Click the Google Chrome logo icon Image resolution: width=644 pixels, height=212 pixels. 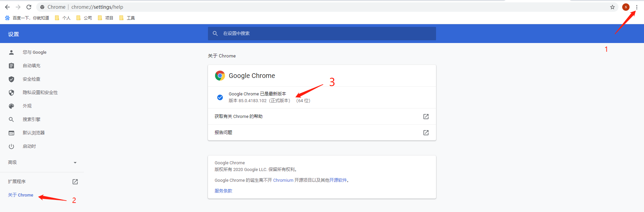(220, 76)
